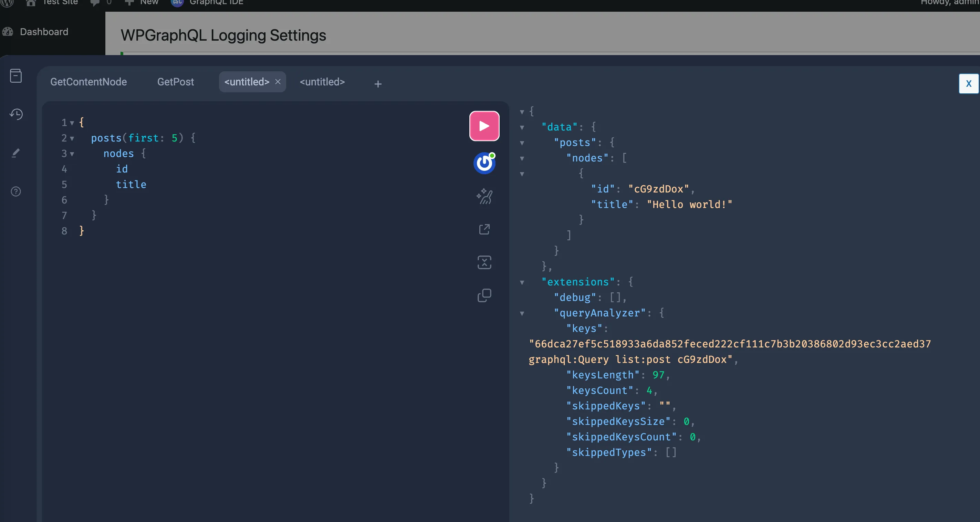Collapse the posts field fold arrow in editor
The height and width of the screenshot is (522, 980).
click(72, 138)
